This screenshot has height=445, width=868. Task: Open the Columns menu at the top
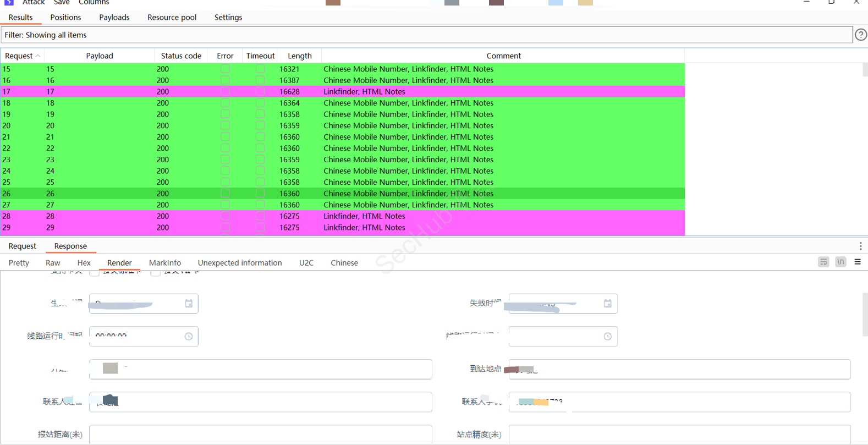(94, 3)
